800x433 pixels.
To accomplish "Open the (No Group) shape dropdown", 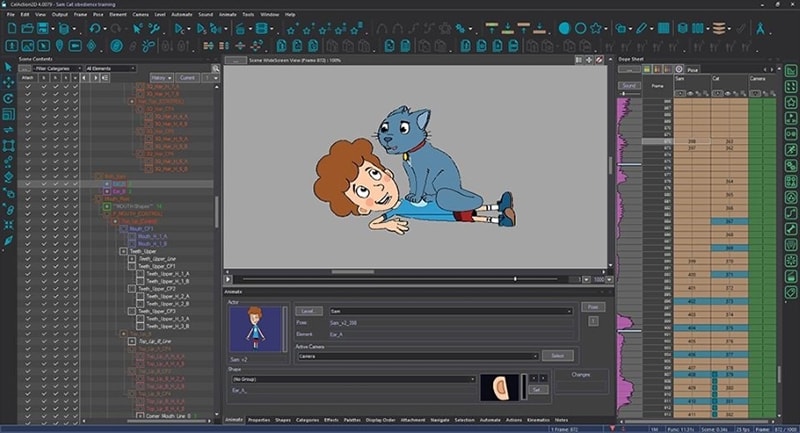I will (x=354, y=379).
